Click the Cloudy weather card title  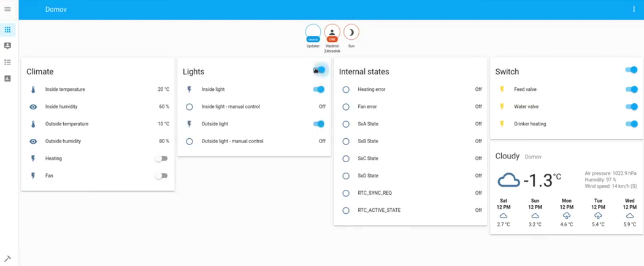click(507, 157)
